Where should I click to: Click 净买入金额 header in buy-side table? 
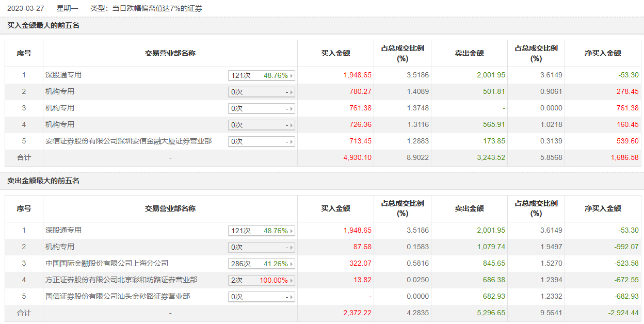tap(603, 53)
